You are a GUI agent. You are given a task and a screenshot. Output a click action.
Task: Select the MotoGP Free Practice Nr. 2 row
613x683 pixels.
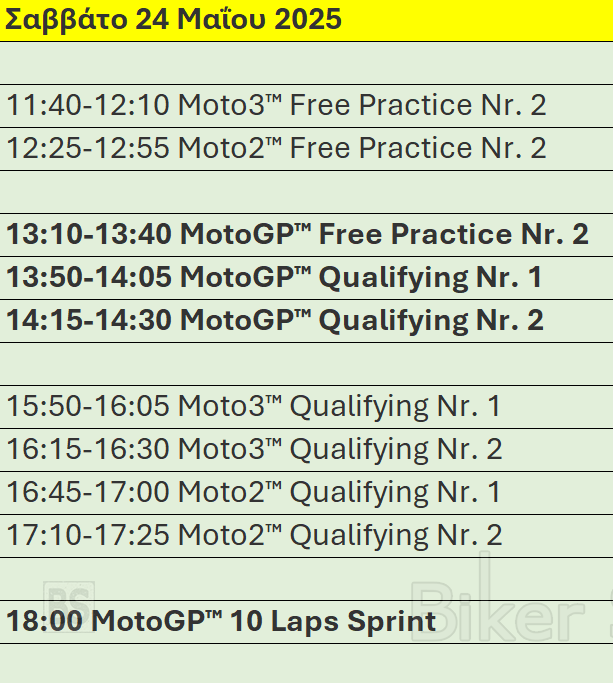(x=306, y=235)
